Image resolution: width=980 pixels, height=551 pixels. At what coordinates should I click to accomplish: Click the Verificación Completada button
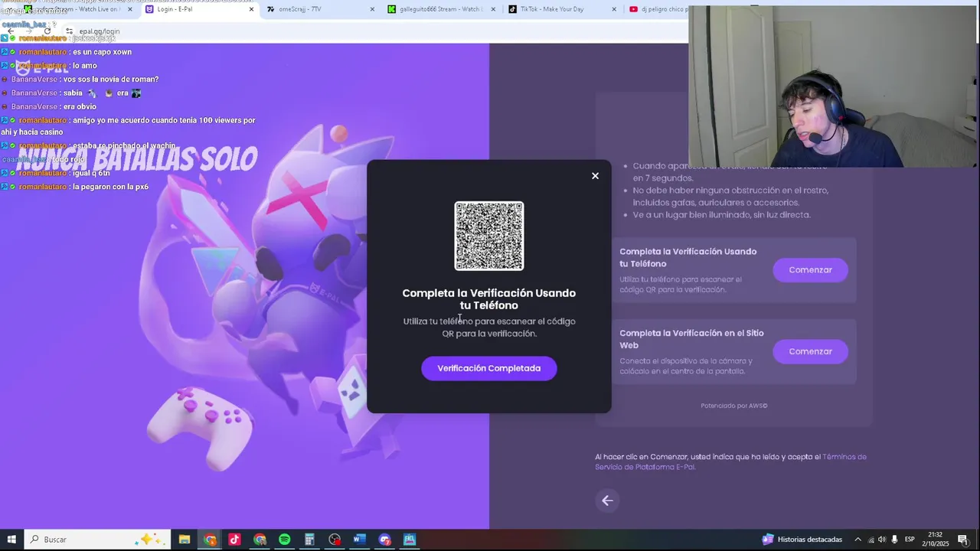tap(489, 368)
